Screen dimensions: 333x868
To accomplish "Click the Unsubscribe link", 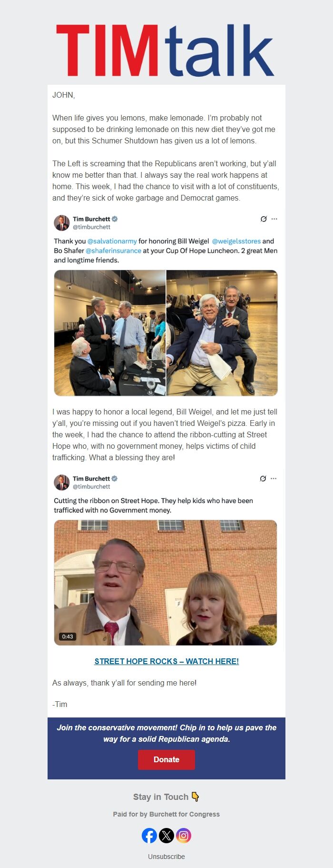I will tap(166, 856).
